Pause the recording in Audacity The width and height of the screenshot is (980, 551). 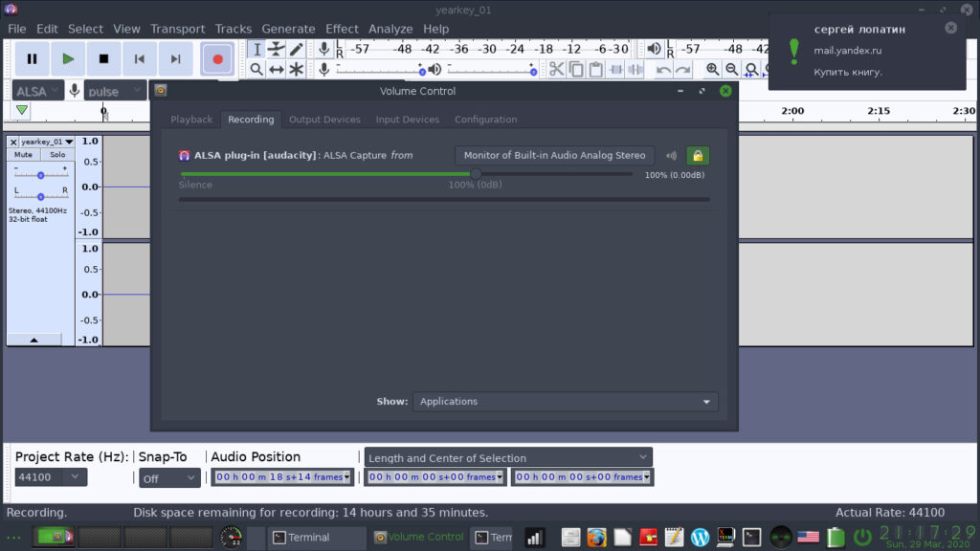click(x=32, y=59)
